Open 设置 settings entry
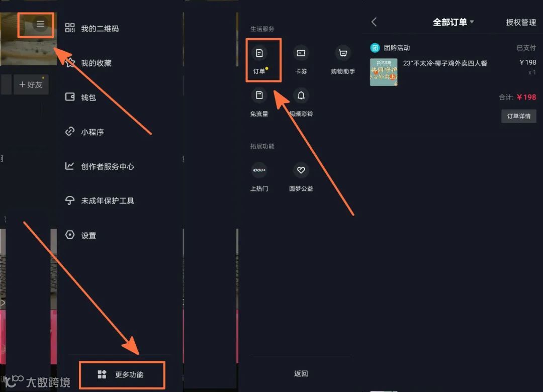The height and width of the screenshot is (392, 543). [80, 236]
